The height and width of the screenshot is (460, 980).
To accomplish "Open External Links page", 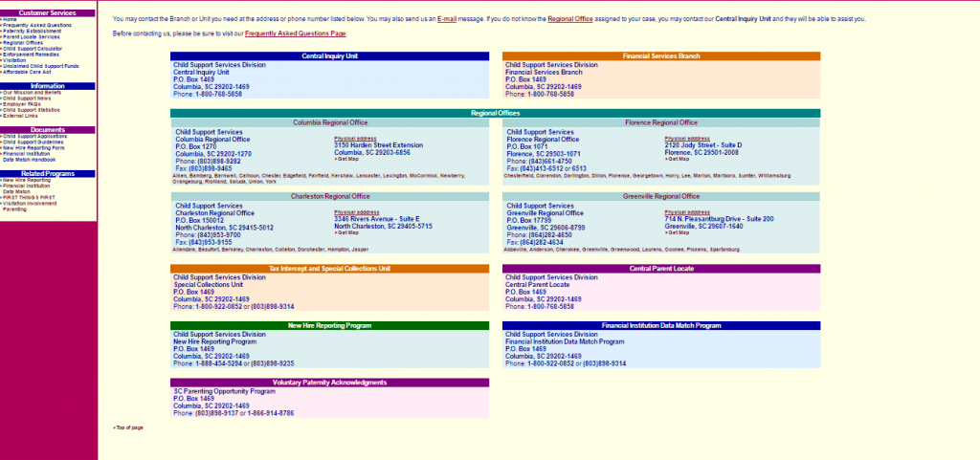I will 20,116.
